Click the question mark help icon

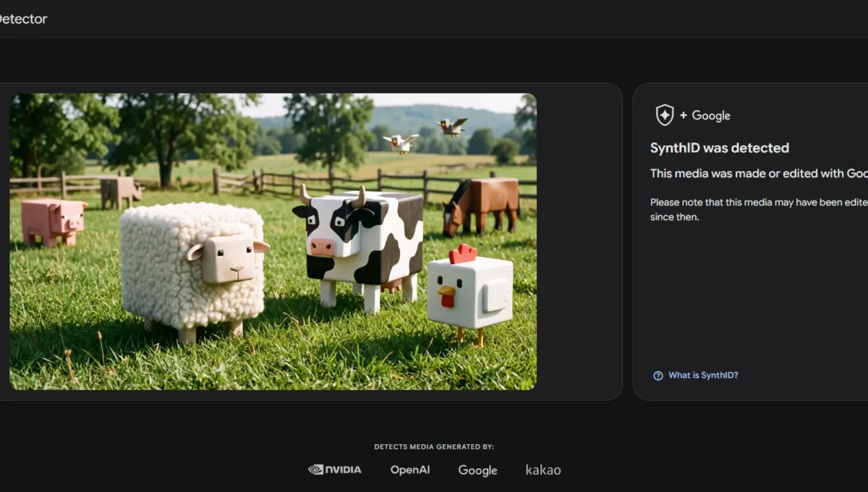click(x=658, y=376)
